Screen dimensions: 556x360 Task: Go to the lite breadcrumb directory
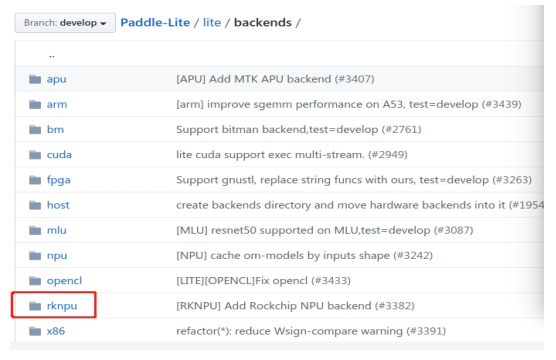pos(212,23)
